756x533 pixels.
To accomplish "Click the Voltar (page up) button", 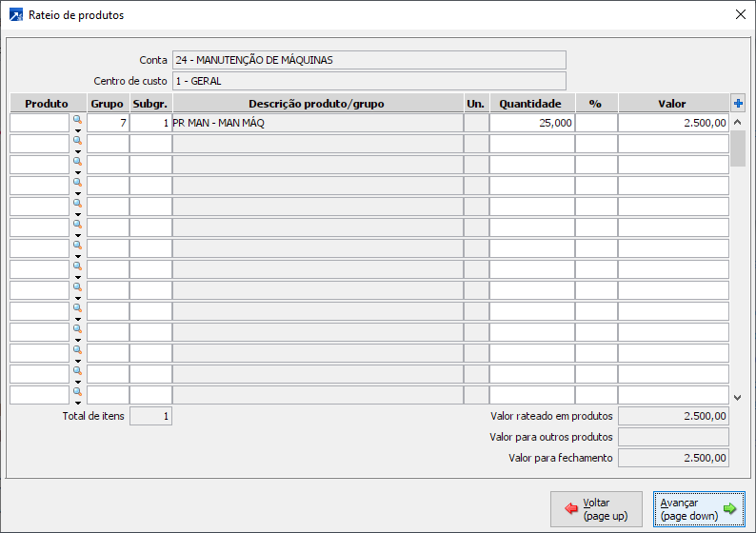I will (x=596, y=509).
